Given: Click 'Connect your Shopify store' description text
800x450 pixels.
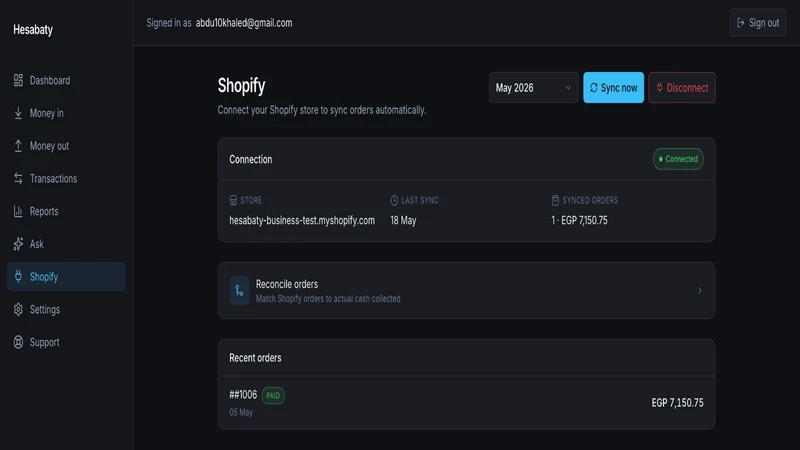Looking at the screenshot, I should [322, 110].
